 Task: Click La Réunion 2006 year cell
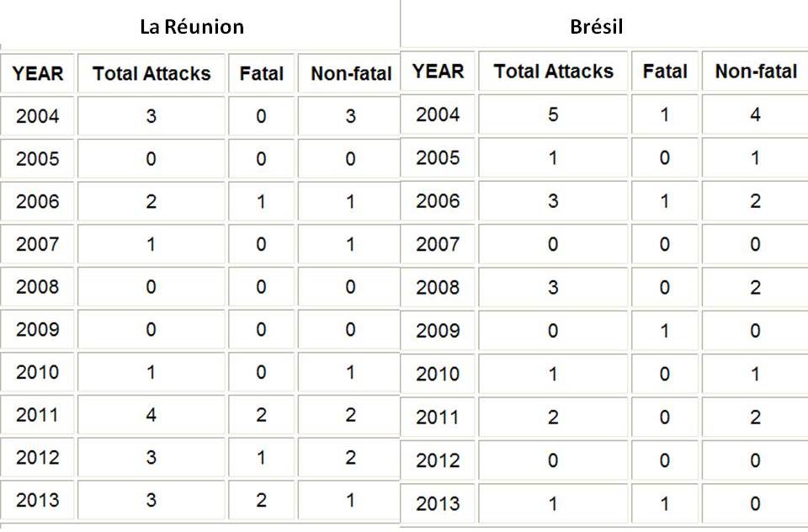click(38, 202)
